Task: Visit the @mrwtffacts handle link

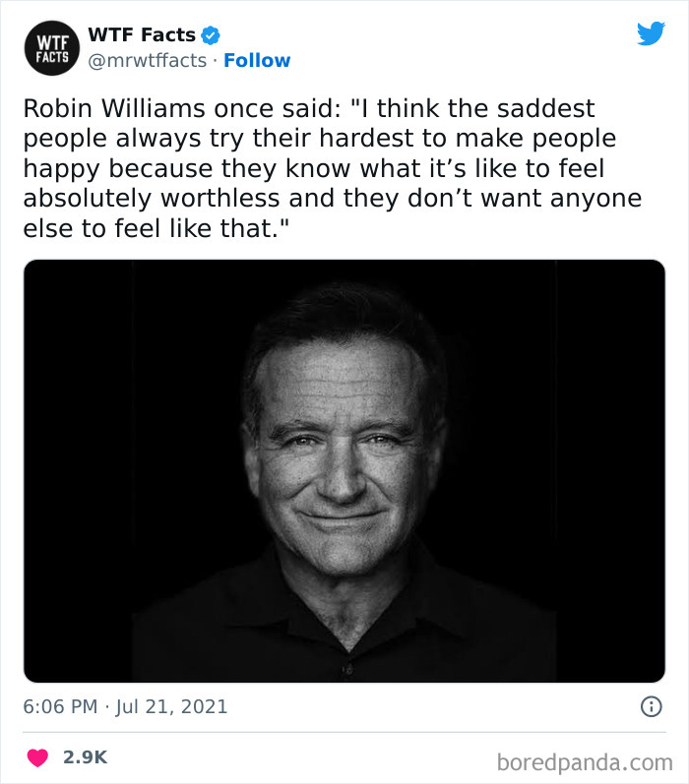Action: pyautogui.click(x=148, y=61)
